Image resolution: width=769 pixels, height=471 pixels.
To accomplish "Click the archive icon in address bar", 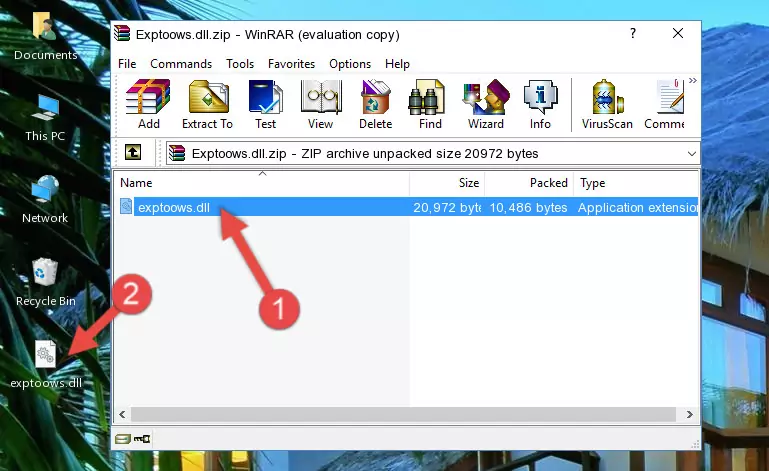I will pos(177,153).
